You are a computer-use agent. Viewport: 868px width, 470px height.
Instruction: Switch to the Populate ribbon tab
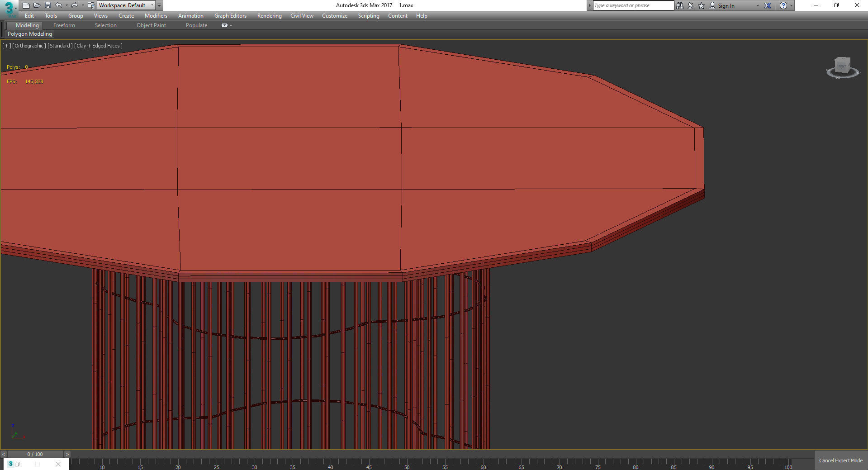tap(196, 25)
